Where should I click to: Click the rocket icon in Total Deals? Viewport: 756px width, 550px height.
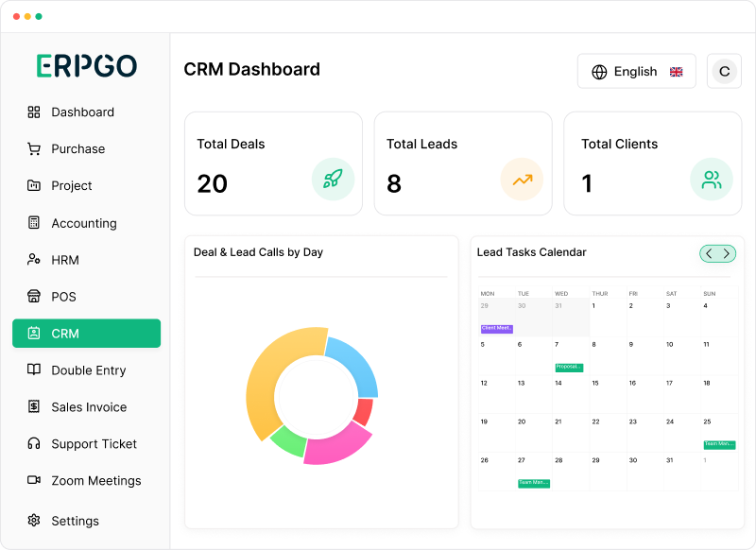(334, 179)
